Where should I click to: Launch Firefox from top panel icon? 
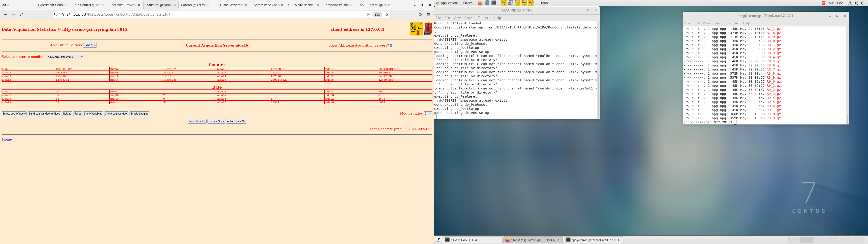pos(480,3)
